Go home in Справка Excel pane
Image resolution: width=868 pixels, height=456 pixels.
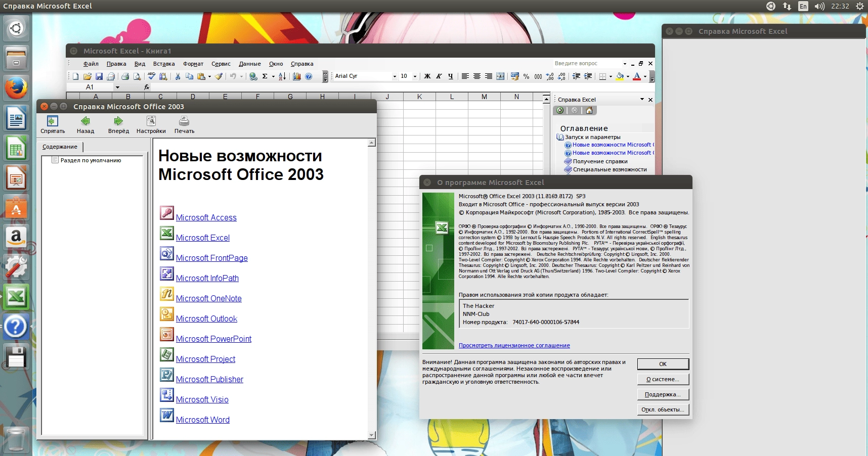589,110
